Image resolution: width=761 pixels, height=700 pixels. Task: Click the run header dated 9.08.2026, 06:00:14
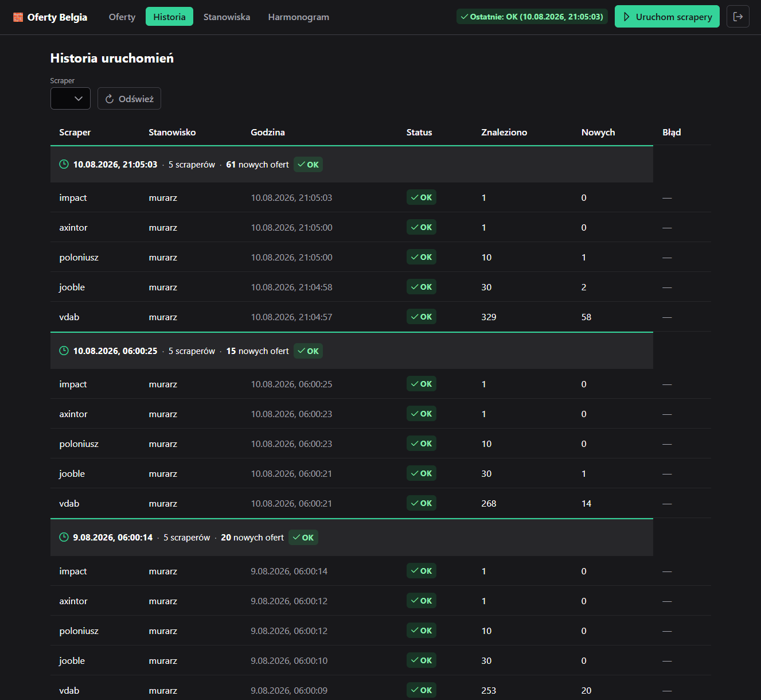(352, 537)
